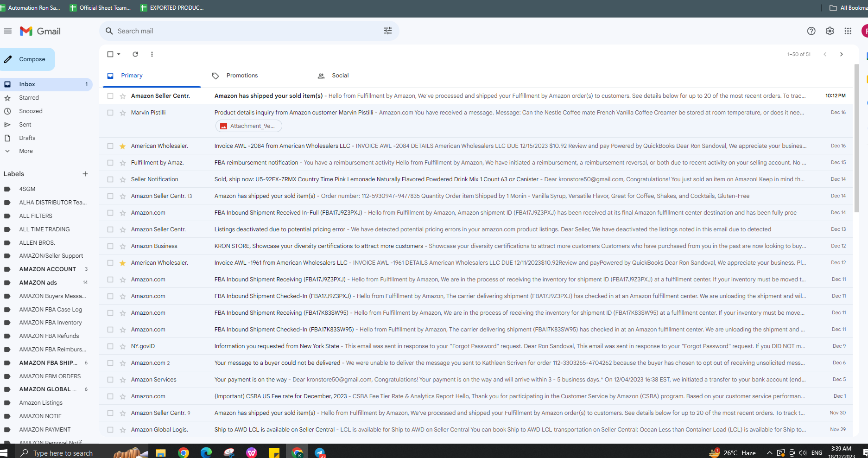Switch to the Primary tab
The width and height of the screenshot is (868, 458).
click(152, 76)
